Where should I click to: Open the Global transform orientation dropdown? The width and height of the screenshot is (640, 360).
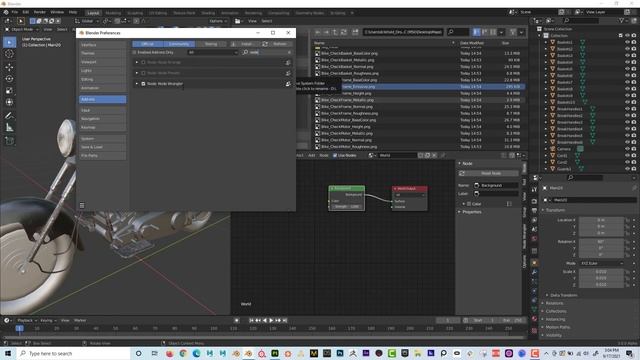tap(87, 21)
